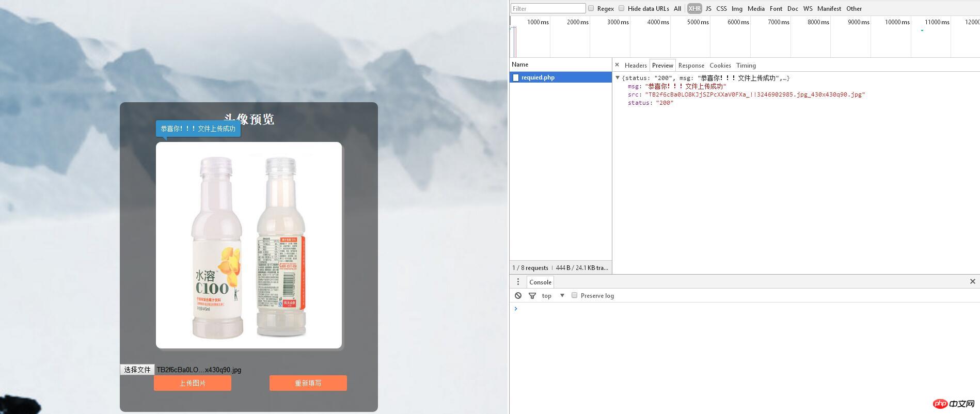The height and width of the screenshot is (414, 980).
Task: Filter network requests by Doc
Action: tap(793, 9)
